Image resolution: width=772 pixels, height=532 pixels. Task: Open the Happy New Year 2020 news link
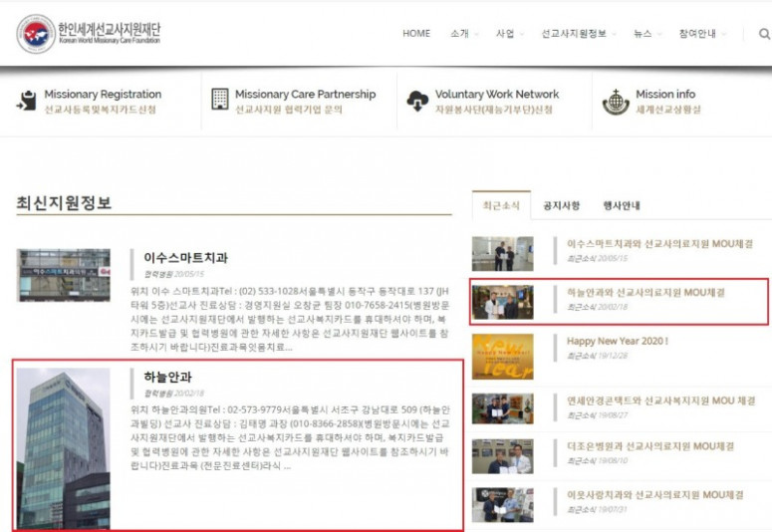click(x=618, y=341)
